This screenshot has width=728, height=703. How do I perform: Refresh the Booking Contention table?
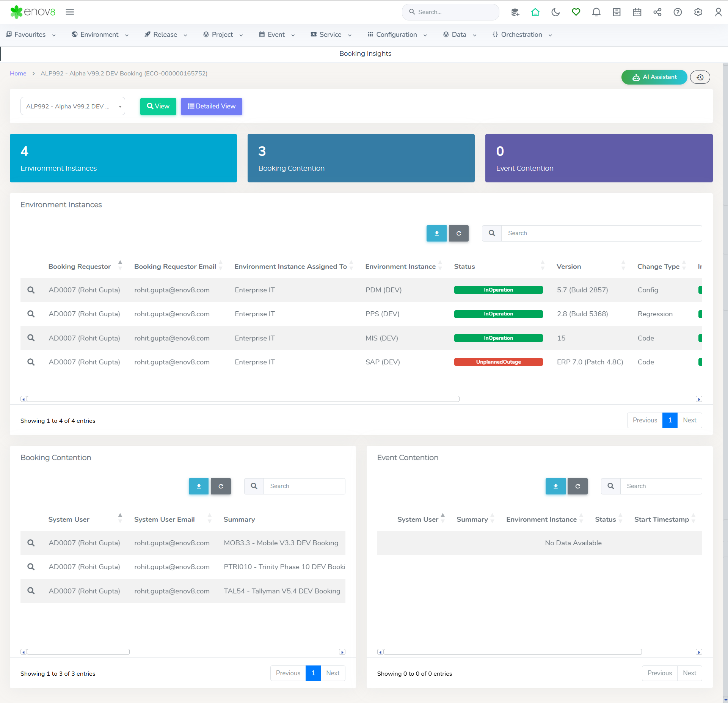click(221, 486)
